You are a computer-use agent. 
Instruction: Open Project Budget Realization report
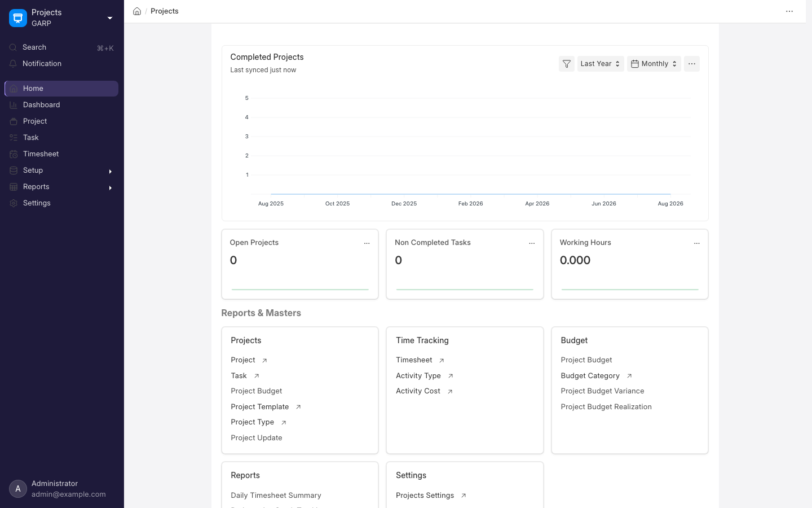click(606, 407)
